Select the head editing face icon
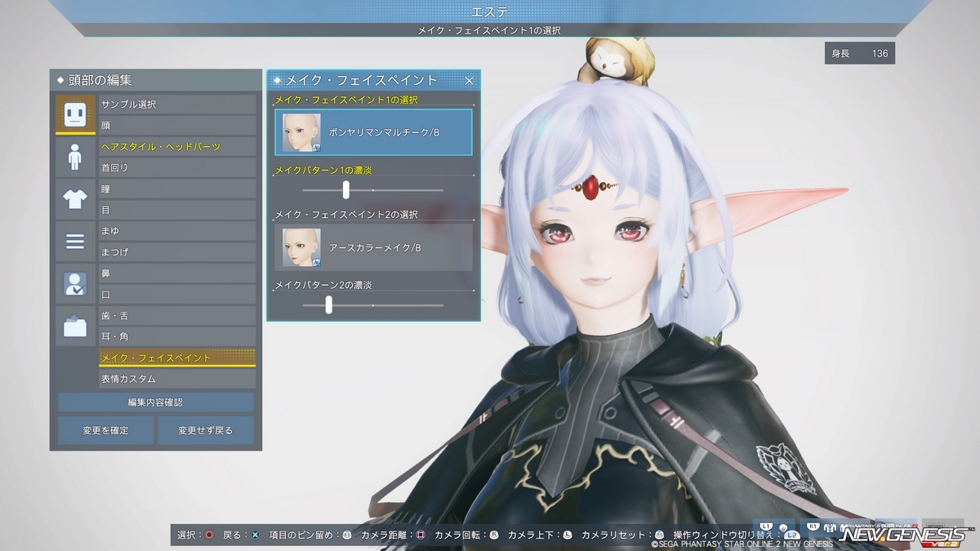980x551 pixels. (75, 113)
